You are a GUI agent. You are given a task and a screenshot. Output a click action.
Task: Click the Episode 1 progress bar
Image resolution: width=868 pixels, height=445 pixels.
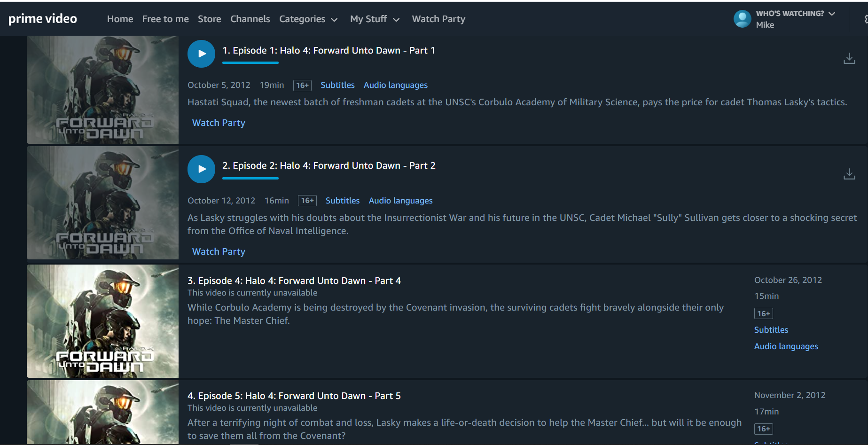[x=250, y=62]
